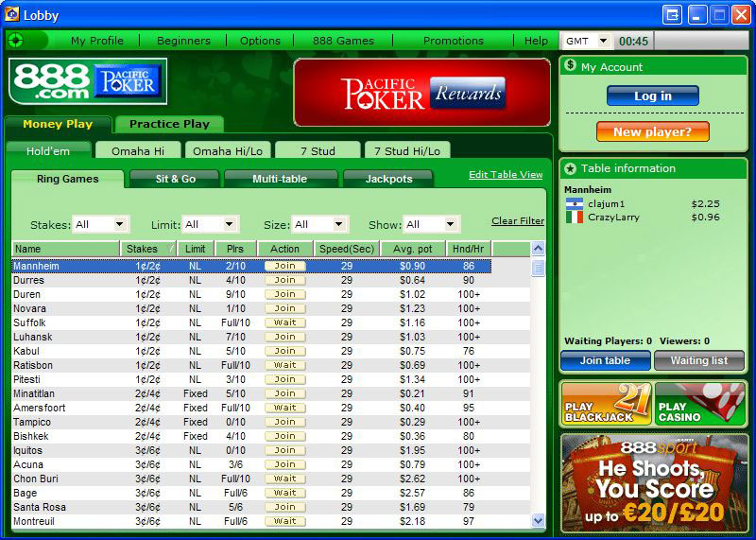Select the Hold'em game tab
Image resolution: width=756 pixels, height=540 pixels.
point(48,150)
